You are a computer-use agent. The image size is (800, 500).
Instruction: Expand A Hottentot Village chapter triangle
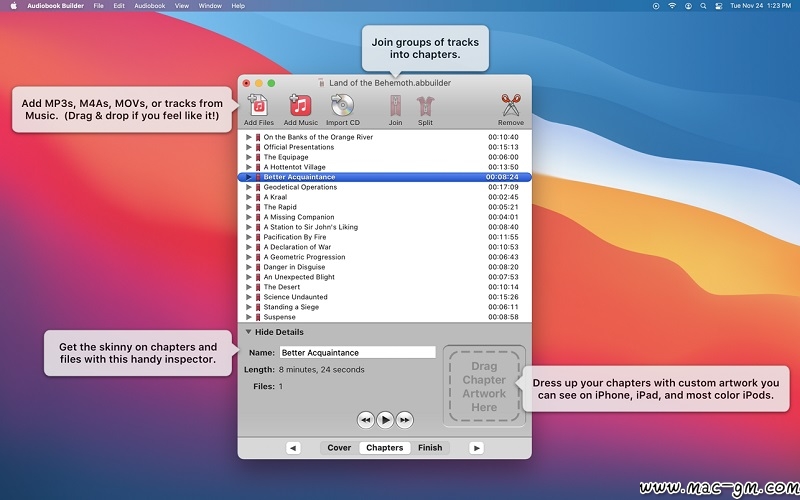248,167
